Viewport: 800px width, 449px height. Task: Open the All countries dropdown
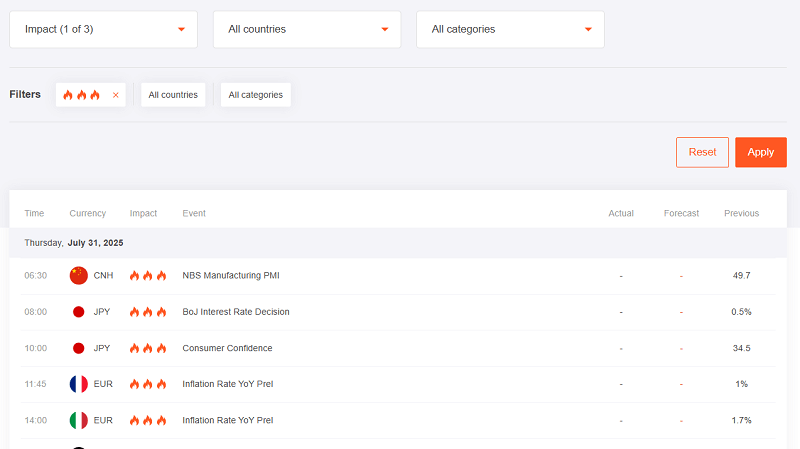(307, 30)
